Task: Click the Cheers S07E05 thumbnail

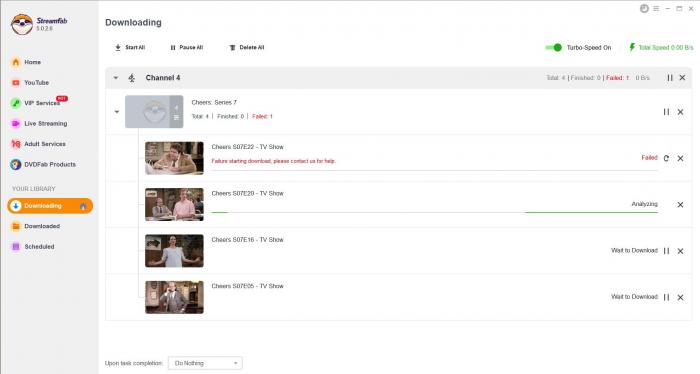Action: click(x=174, y=297)
